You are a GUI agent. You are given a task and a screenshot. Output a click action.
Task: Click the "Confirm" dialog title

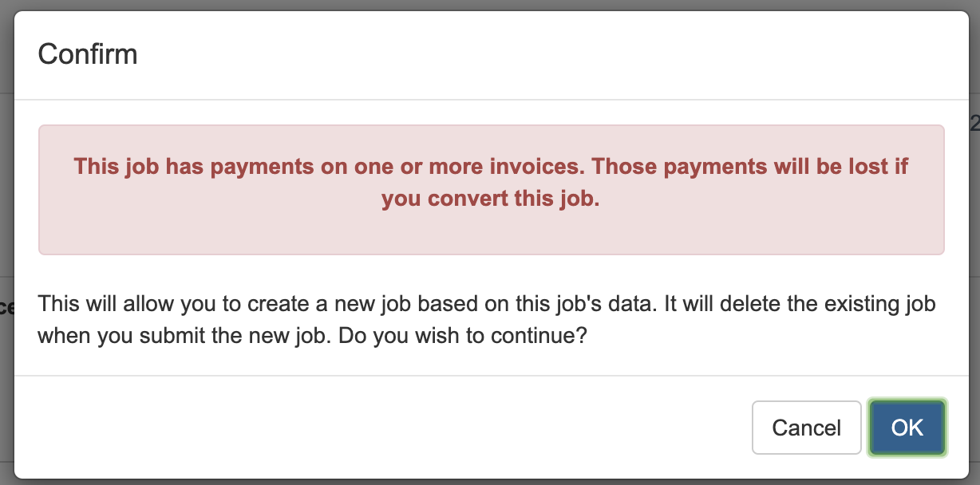tap(88, 54)
